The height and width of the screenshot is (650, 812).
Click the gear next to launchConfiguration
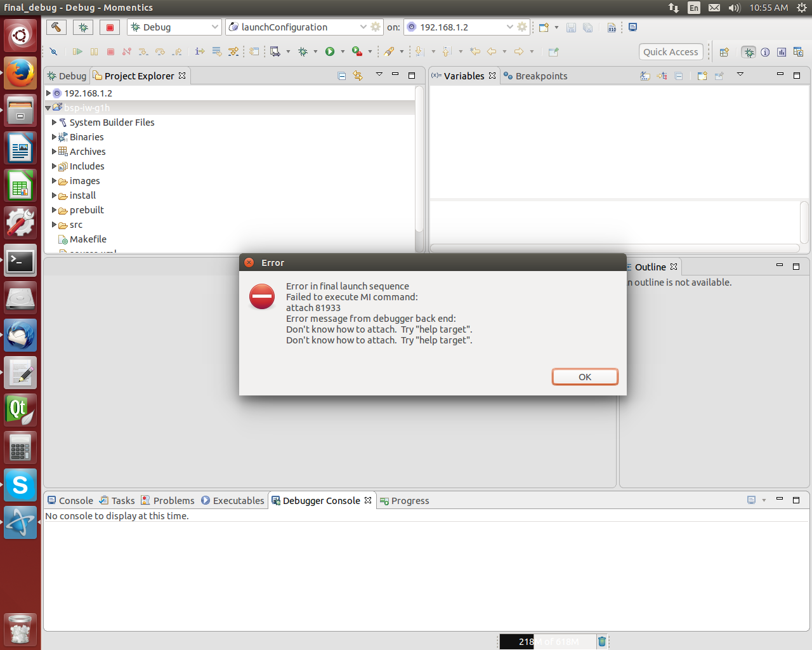tap(376, 27)
